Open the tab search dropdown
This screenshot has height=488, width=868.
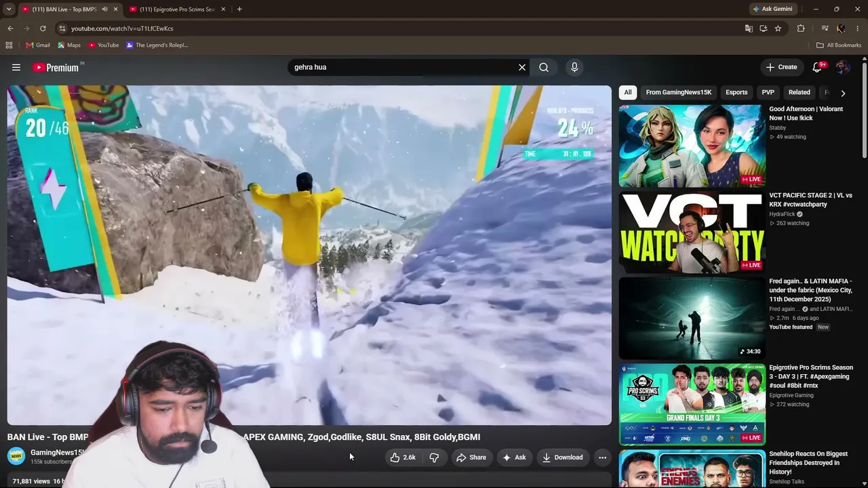(9, 9)
